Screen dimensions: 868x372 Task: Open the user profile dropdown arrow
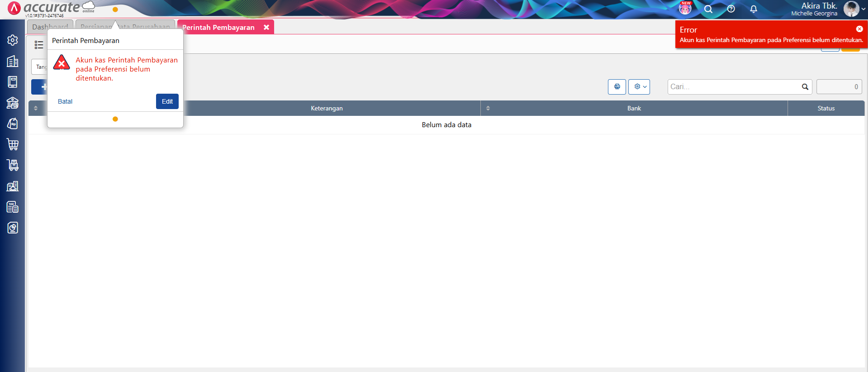(863, 9)
